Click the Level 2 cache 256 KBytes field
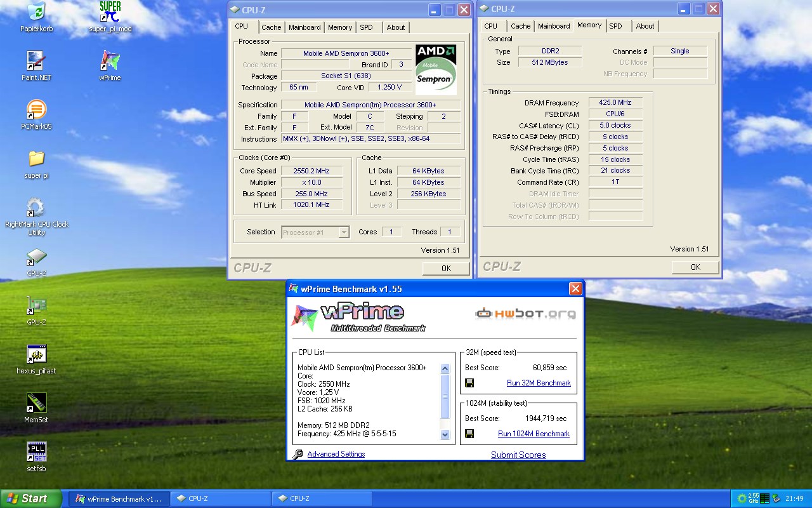This screenshot has width=812, height=508. [x=428, y=194]
